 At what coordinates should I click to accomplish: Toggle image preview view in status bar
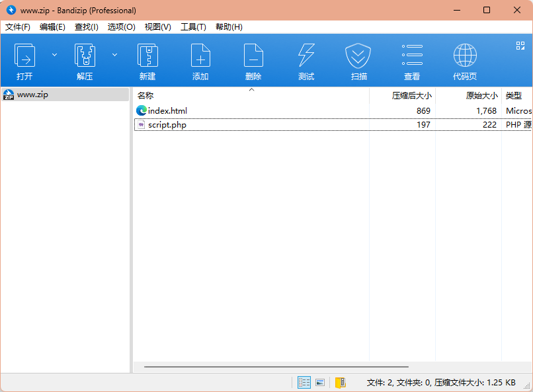point(320,383)
